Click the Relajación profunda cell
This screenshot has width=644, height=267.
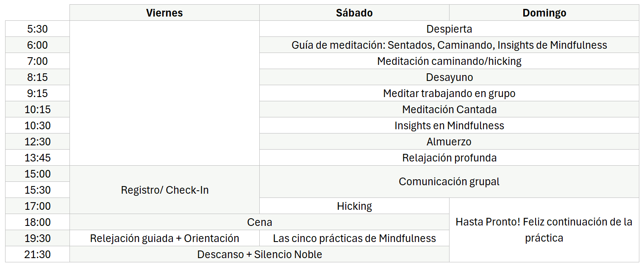[449, 158]
